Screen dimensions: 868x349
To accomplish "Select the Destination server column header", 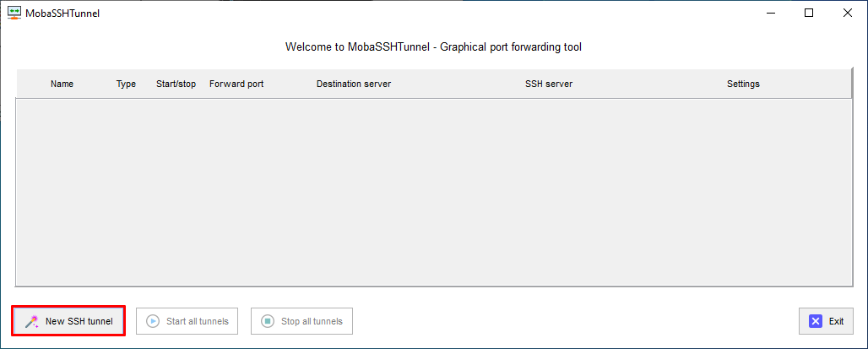I will [x=354, y=85].
